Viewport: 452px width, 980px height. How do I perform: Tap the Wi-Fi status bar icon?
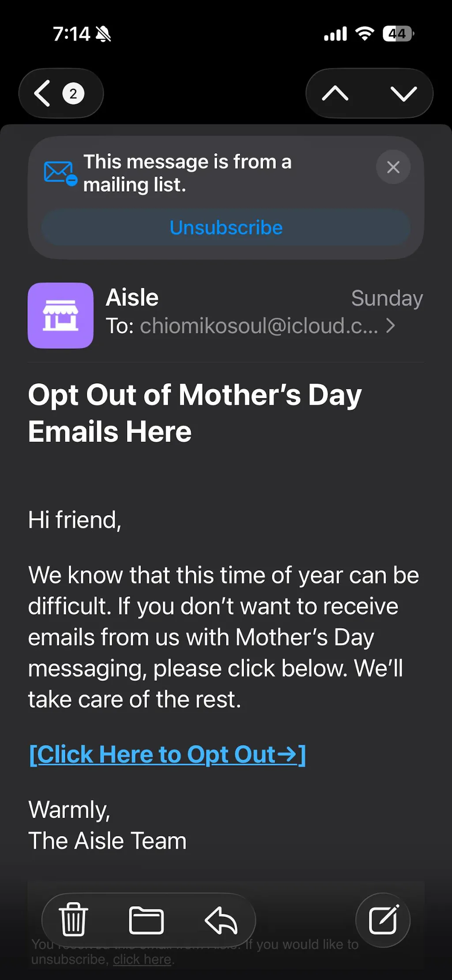[365, 34]
